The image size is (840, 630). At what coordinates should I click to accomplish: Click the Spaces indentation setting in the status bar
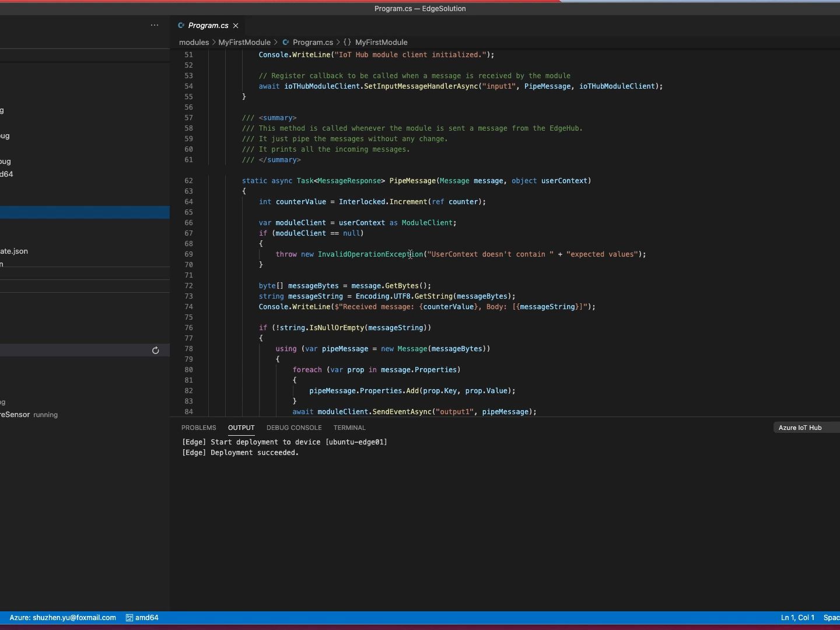click(x=831, y=618)
